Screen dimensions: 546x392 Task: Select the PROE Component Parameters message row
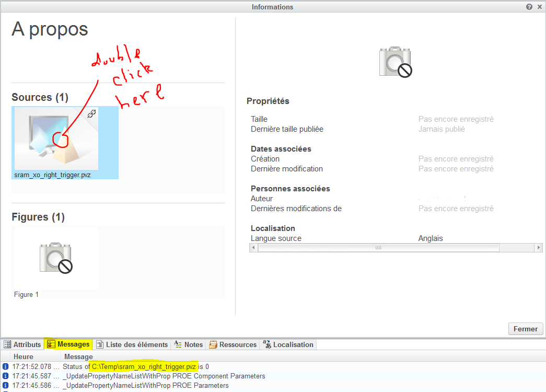pos(273,376)
